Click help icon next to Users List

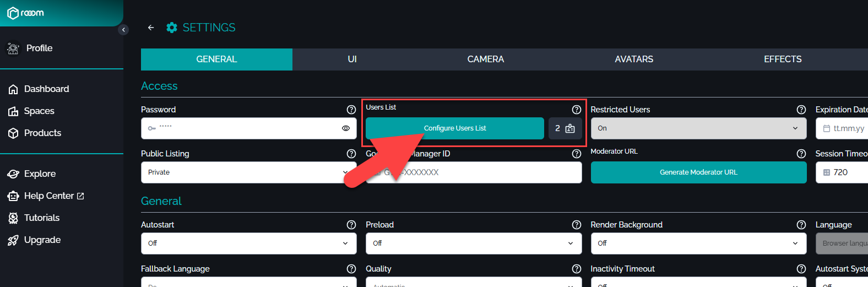coord(576,110)
